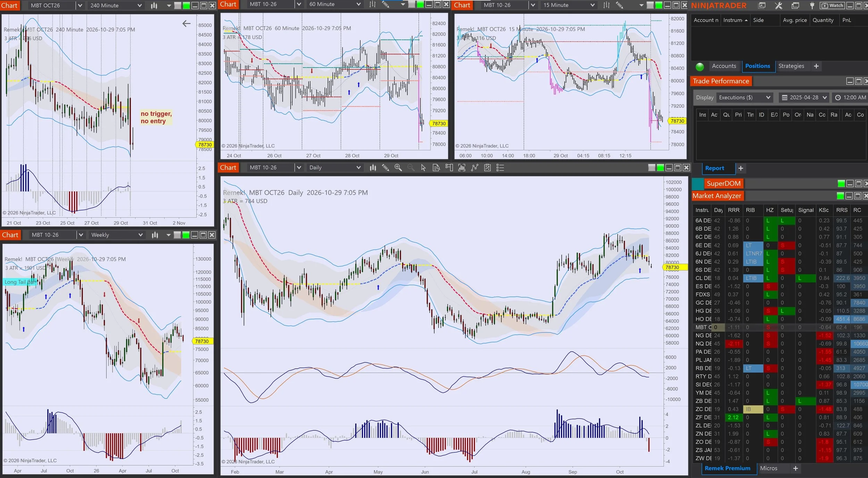This screenshot has width=868, height=478.
Task: Open NinjaTrader Tools wrench icon
Action: (x=778, y=6)
